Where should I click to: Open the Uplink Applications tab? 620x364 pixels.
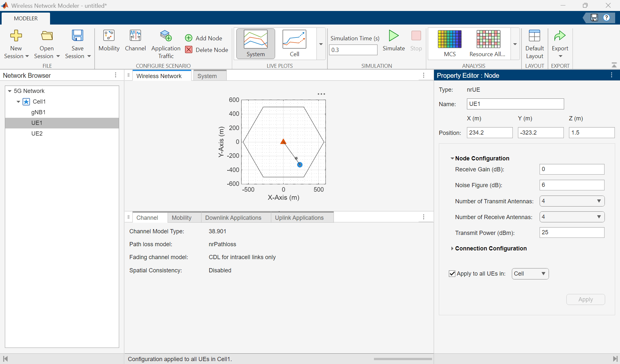coord(299,218)
